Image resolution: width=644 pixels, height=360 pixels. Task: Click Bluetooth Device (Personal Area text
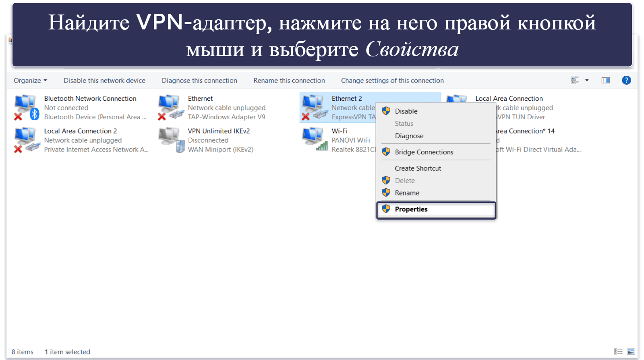click(95, 117)
